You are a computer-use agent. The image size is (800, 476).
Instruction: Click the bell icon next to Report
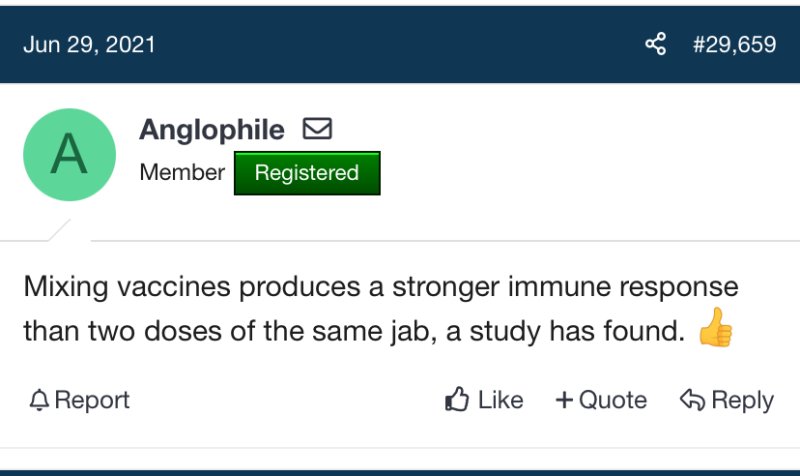coord(39,401)
